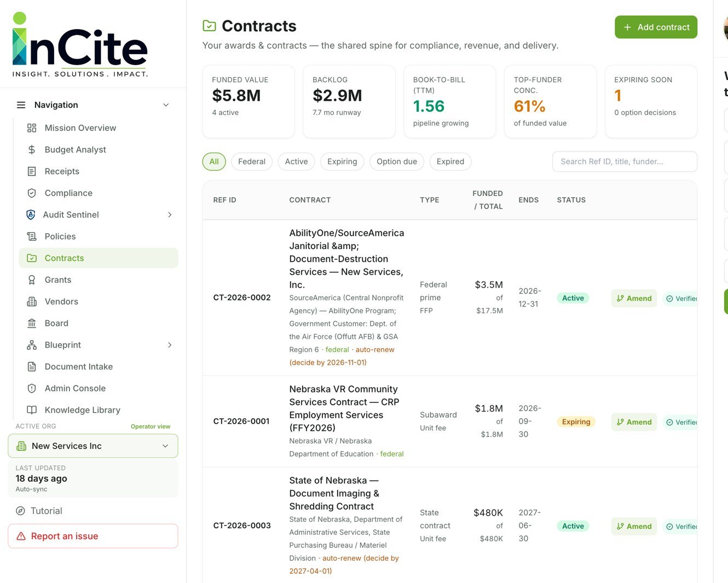The width and height of the screenshot is (728, 583).
Task: Click the State of Nebraska Document Imaging title
Action: (334, 493)
